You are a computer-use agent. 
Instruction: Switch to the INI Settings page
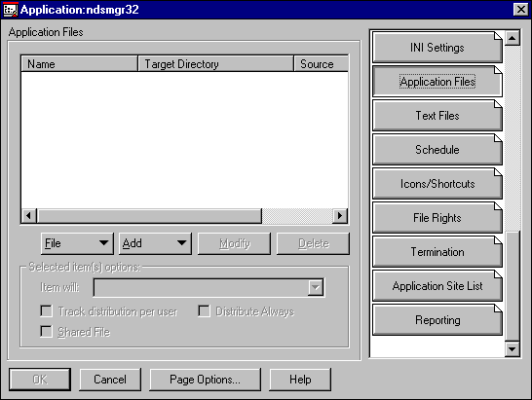[x=437, y=48]
